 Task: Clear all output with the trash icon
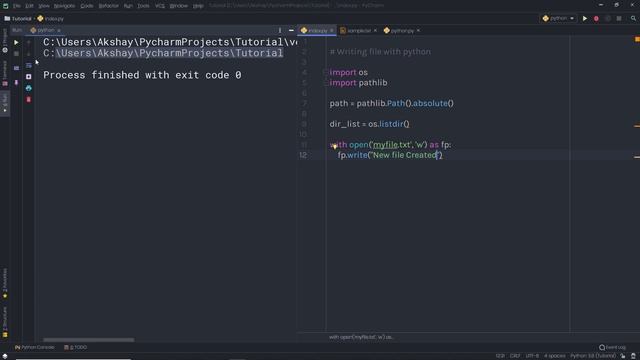[29, 100]
